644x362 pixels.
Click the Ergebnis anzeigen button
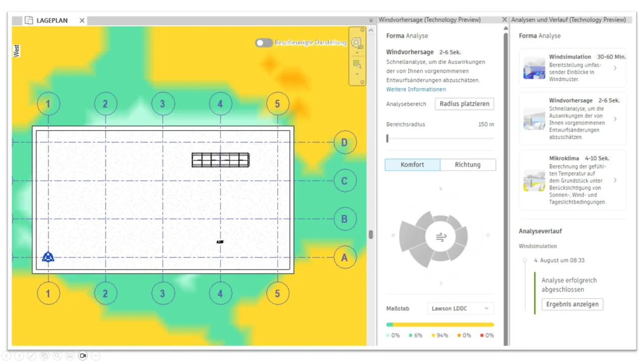[x=572, y=304]
